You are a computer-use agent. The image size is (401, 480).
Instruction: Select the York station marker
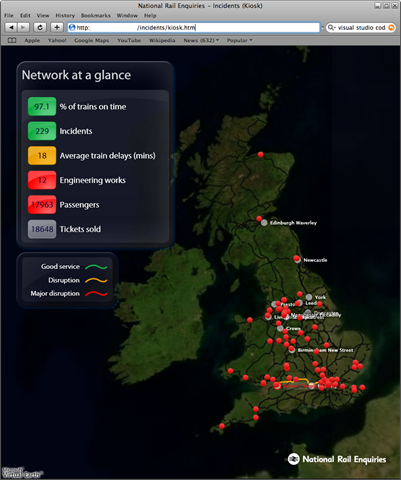(309, 297)
